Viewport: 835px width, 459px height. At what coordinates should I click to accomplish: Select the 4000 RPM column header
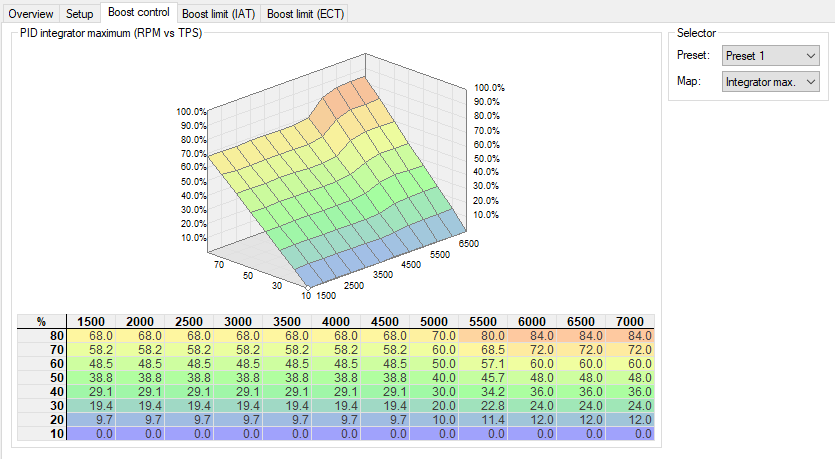(336, 322)
